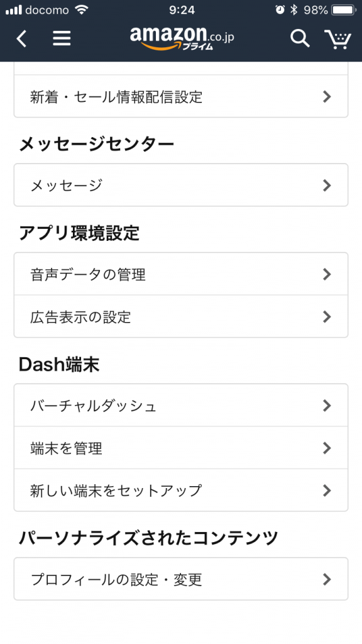Open 新着・セール情報配信設定 row
The height and width of the screenshot is (644, 362).
click(x=181, y=96)
